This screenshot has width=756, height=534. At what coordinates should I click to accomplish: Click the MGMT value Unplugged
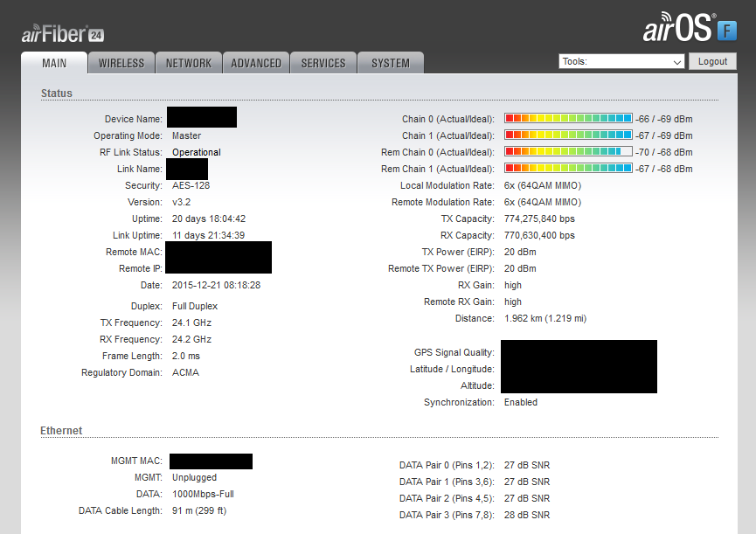pyautogui.click(x=194, y=477)
